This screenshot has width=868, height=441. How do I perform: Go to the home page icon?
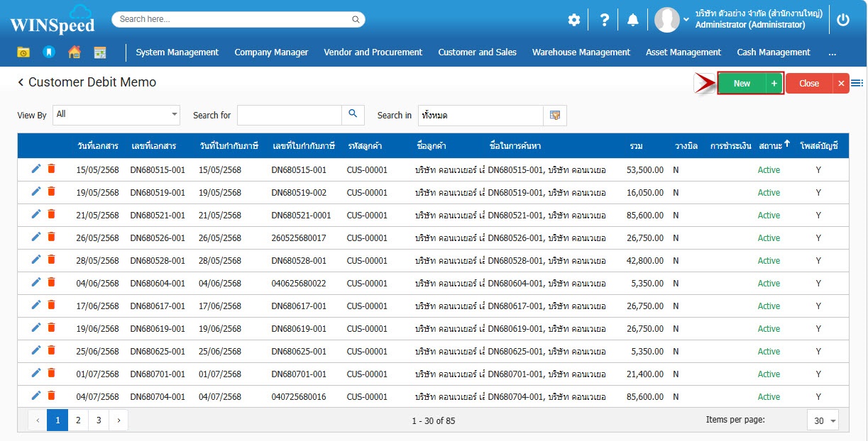[x=74, y=52]
